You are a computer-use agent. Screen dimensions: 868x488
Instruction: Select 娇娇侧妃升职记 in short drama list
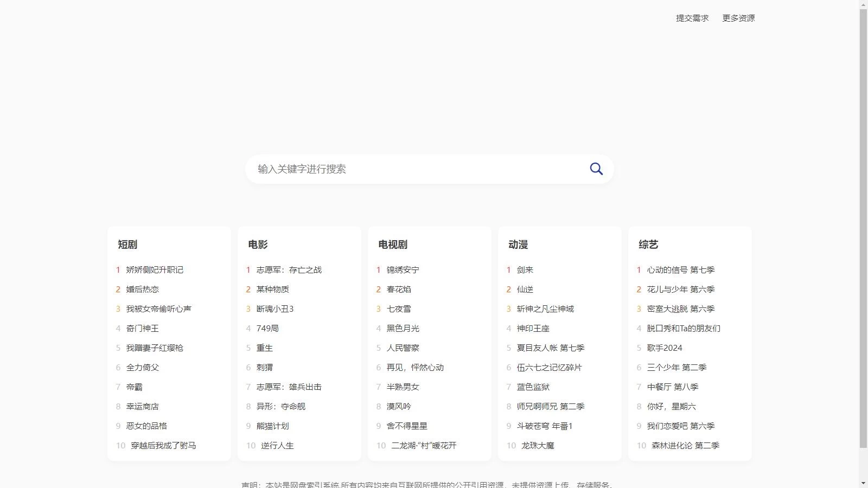155,270
